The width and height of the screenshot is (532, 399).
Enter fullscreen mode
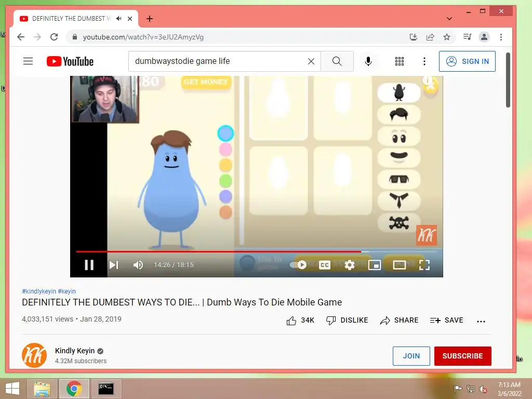[x=424, y=265]
